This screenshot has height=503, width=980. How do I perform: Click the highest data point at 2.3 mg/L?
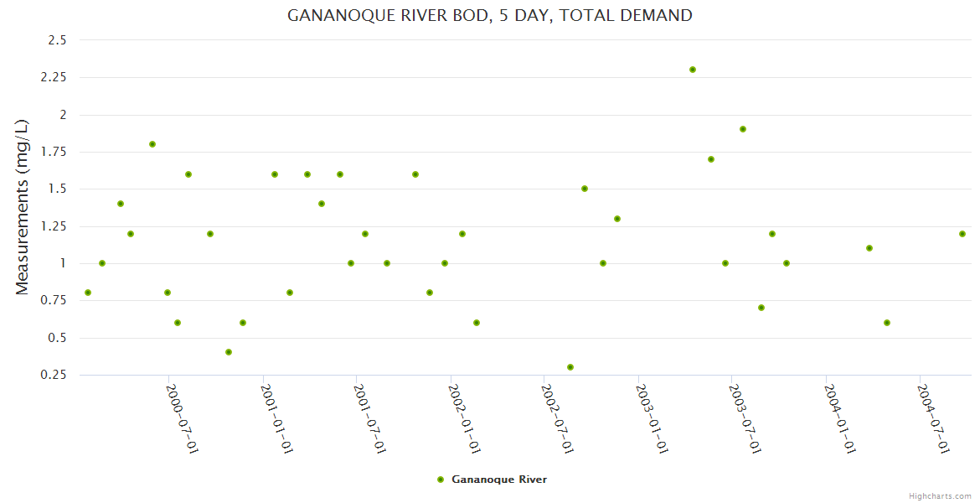(693, 70)
